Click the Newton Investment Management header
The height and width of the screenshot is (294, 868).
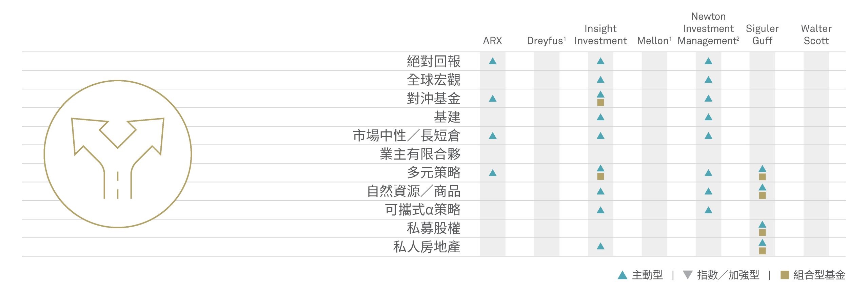708,28
